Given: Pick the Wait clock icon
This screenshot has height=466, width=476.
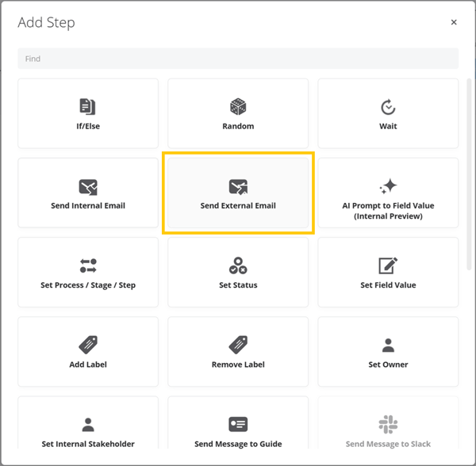Looking at the screenshot, I should (x=388, y=107).
